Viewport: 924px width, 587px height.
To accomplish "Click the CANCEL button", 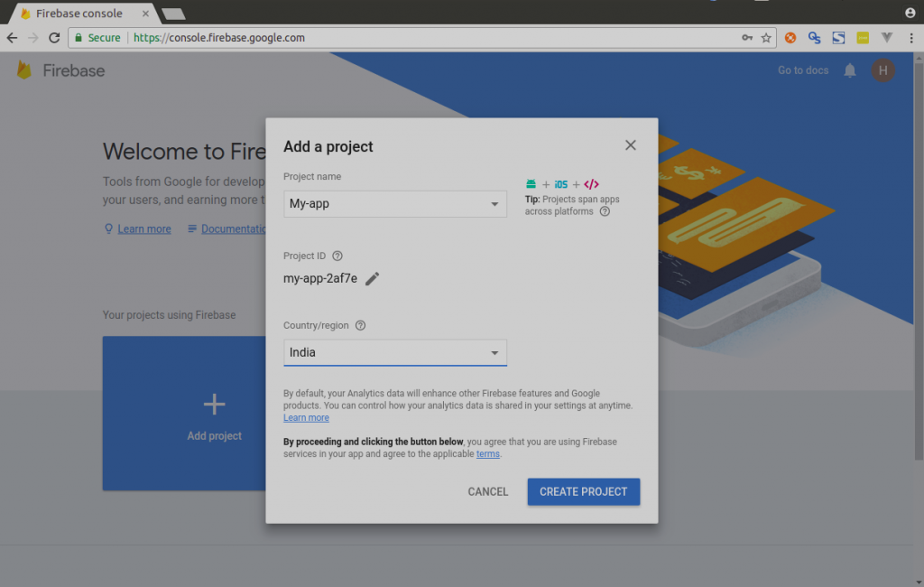I will click(488, 491).
